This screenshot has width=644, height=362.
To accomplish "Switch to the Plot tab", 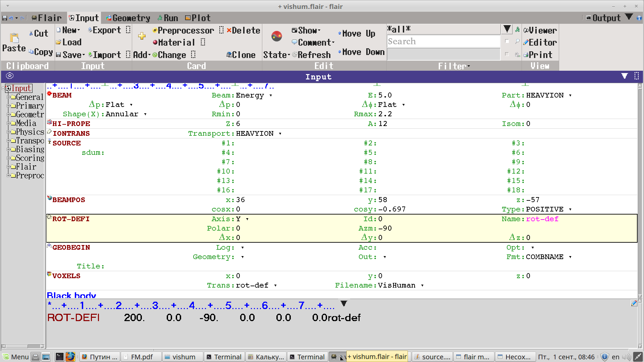I will (198, 18).
